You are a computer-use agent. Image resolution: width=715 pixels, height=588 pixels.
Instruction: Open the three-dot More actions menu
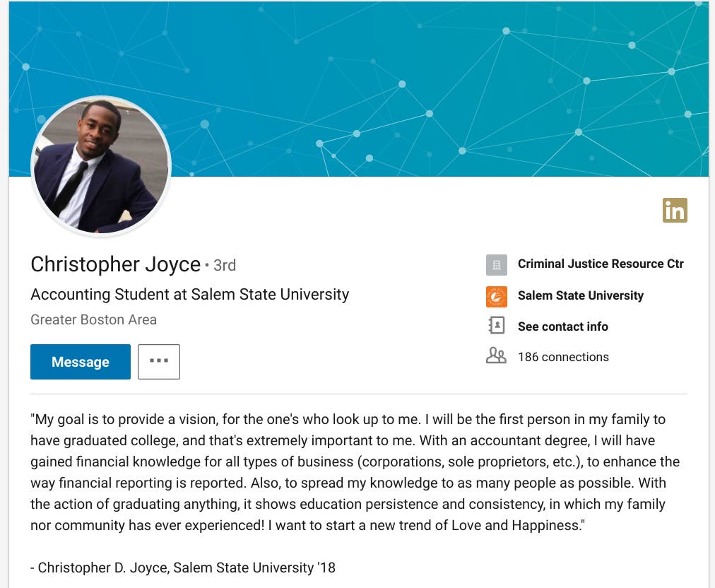(159, 361)
